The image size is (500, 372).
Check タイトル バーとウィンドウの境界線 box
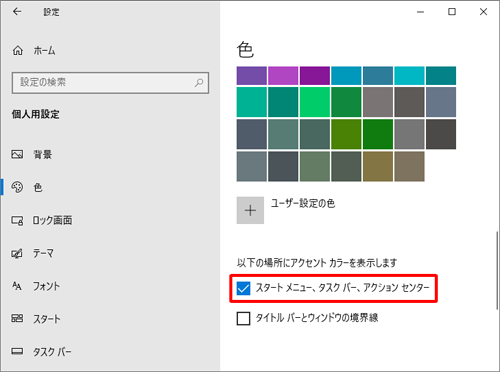243,318
